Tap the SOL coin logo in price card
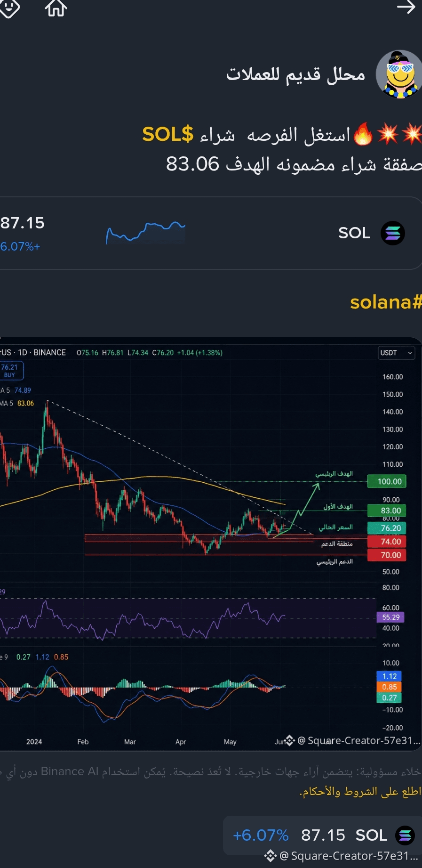The width and height of the screenshot is (422, 868). 393,233
